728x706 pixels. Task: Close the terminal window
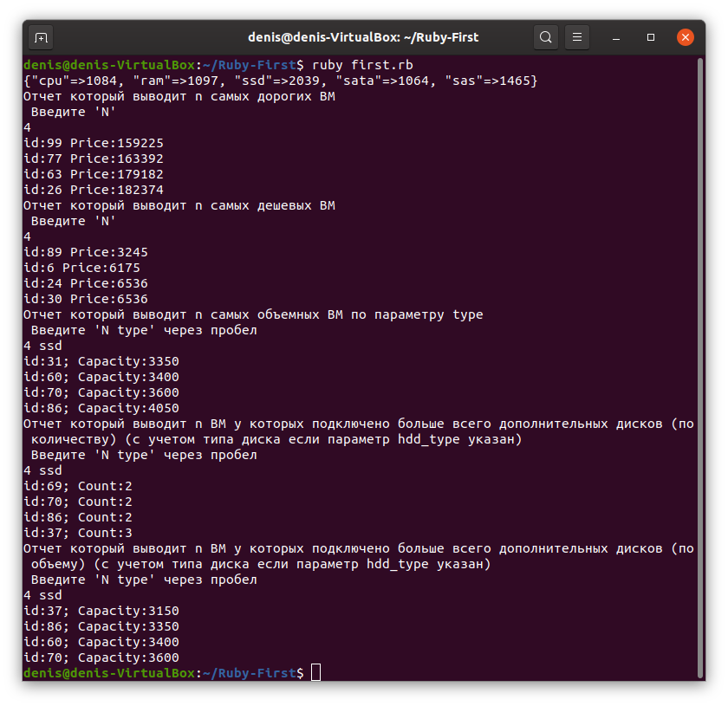click(685, 37)
